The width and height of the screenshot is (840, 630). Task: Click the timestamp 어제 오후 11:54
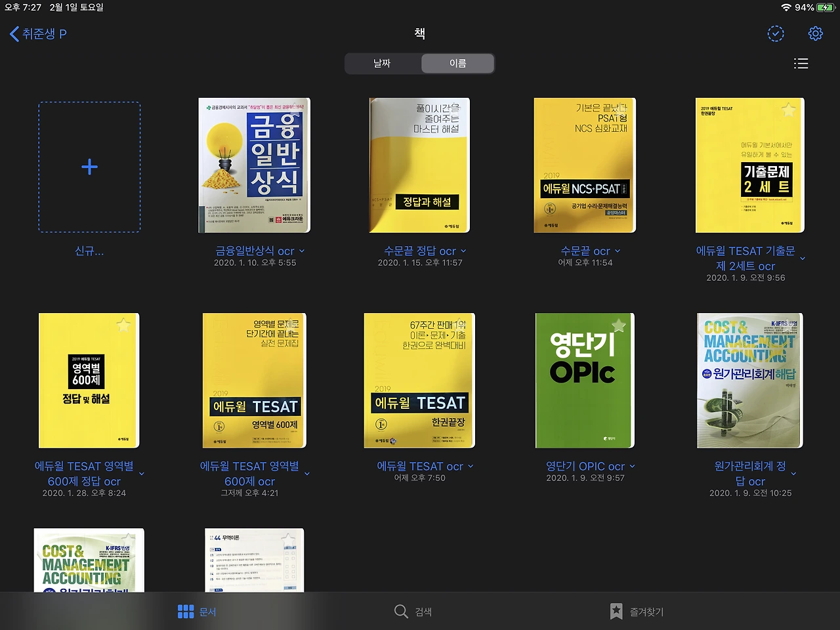pyautogui.click(x=585, y=263)
